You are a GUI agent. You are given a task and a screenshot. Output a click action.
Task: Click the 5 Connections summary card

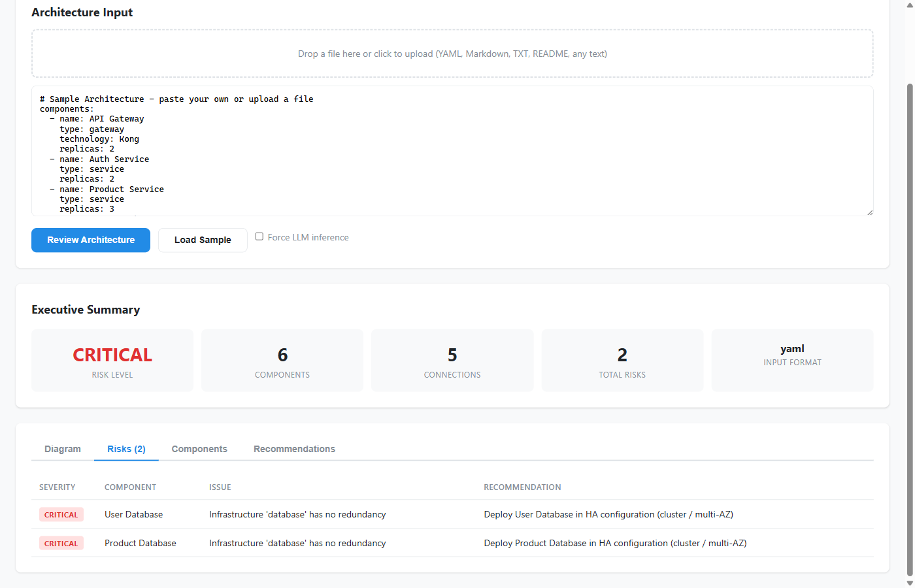pyautogui.click(x=452, y=361)
